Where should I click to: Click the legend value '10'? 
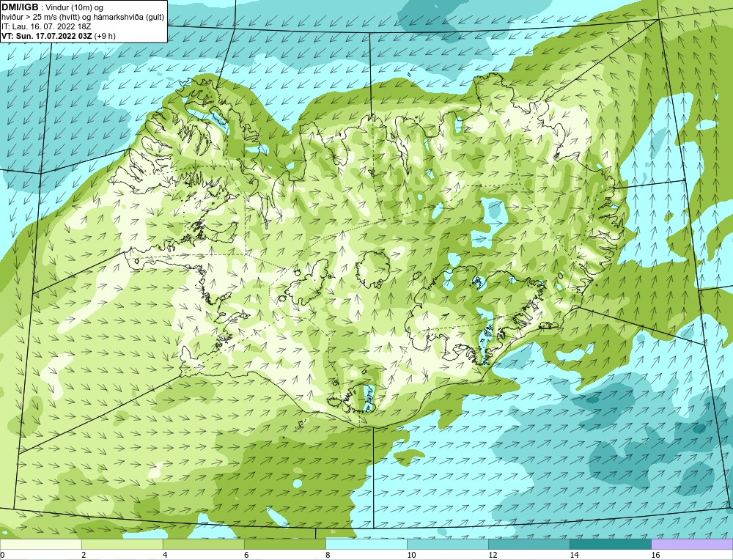click(x=411, y=555)
